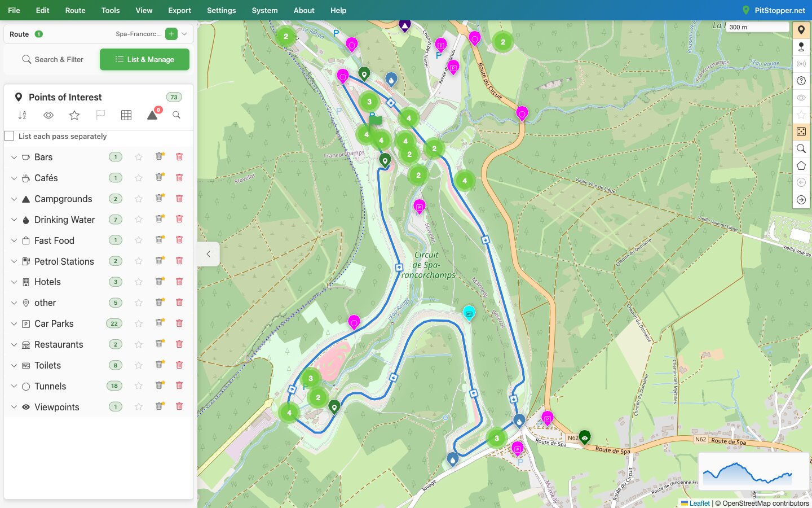Image resolution: width=812 pixels, height=508 pixels.
Task: Collapse the side panel with left chevron
Action: 208,254
